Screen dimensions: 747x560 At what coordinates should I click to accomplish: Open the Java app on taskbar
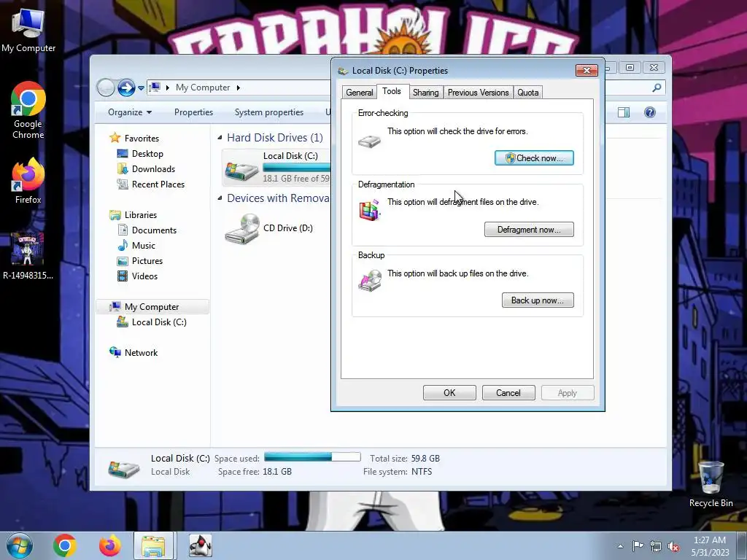(x=201, y=545)
